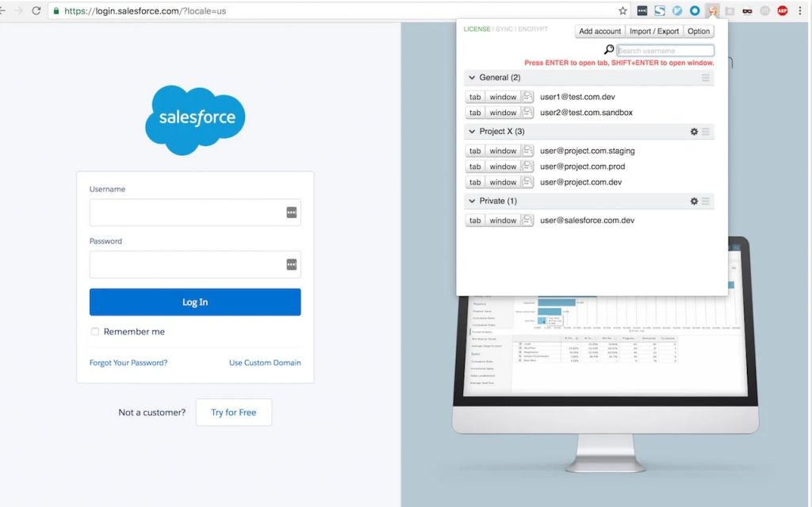The image size is (812, 507).
Task: Open Private group gear settings
Action: tap(694, 202)
